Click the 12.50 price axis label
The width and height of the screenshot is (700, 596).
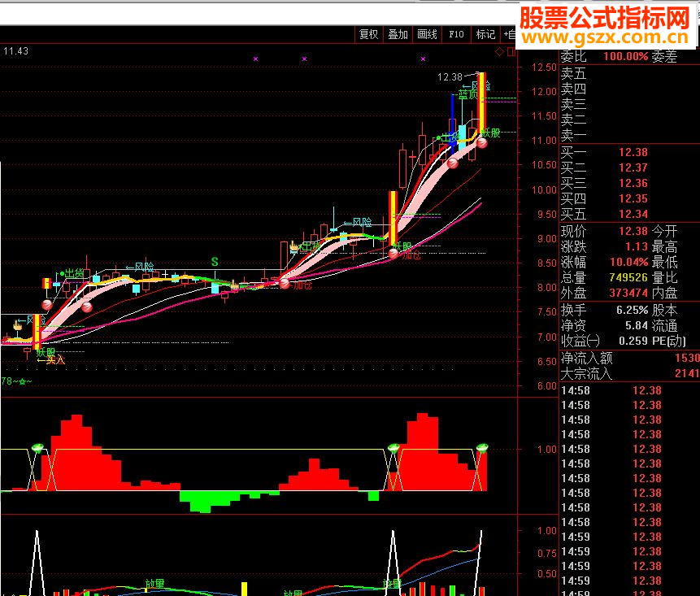544,67
